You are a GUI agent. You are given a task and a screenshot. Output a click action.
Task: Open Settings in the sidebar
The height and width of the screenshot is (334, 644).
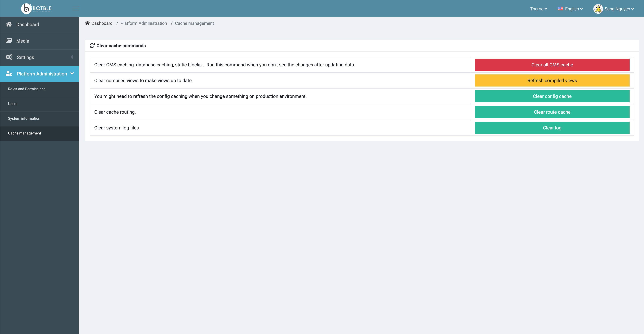tap(40, 58)
